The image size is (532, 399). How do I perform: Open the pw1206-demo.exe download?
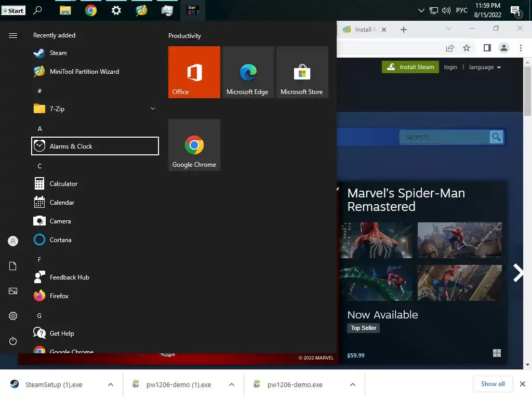(x=295, y=384)
